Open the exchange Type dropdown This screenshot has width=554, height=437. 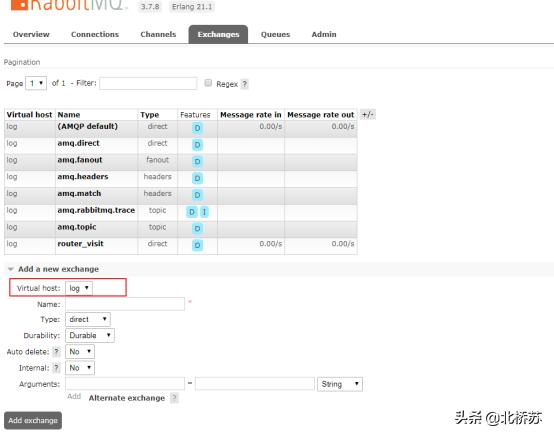tap(88, 319)
